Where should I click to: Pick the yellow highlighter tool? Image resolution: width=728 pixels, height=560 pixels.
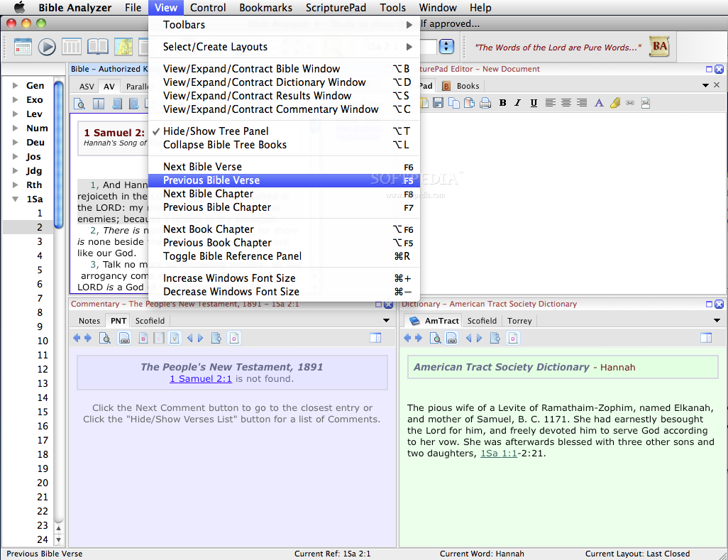(614, 103)
